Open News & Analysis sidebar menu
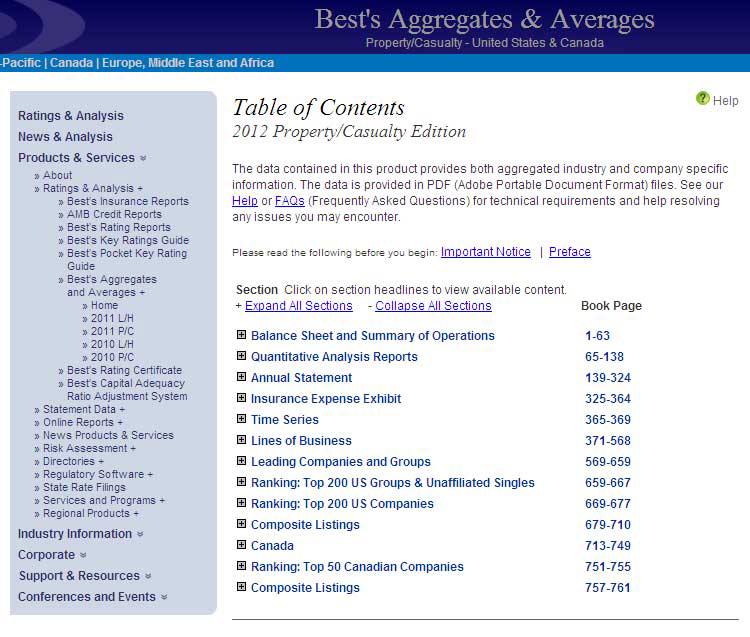This screenshot has height=637, width=750. [x=65, y=137]
